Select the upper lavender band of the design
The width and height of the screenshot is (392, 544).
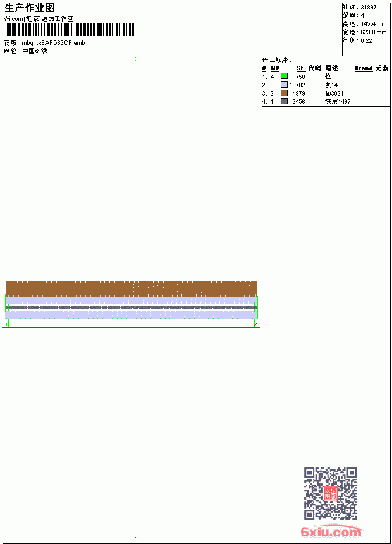[x=132, y=300]
